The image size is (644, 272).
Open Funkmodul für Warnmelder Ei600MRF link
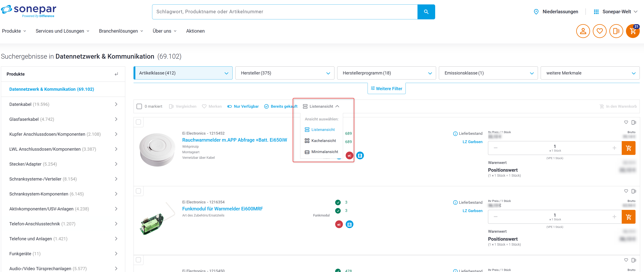pyautogui.click(x=222, y=209)
